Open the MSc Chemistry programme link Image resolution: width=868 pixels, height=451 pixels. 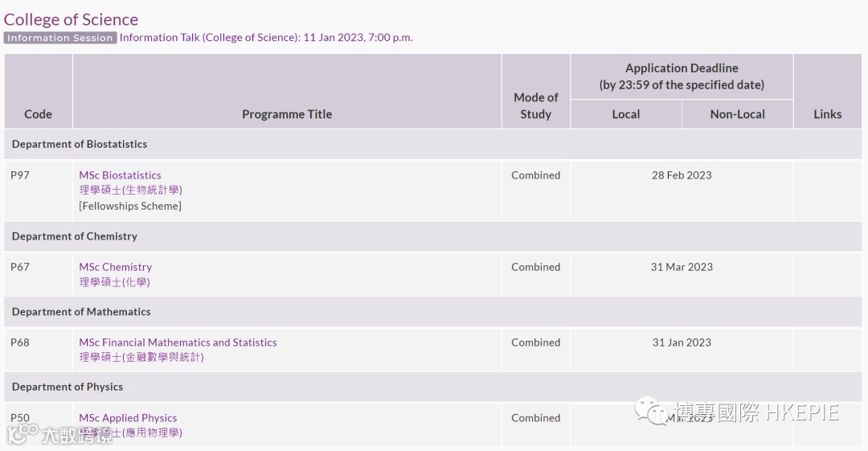coord(115,267)
